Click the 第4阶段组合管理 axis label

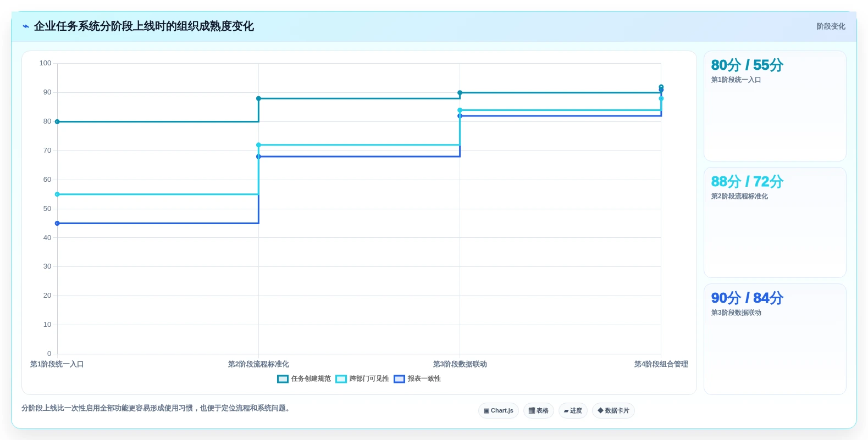coord(661,364)
